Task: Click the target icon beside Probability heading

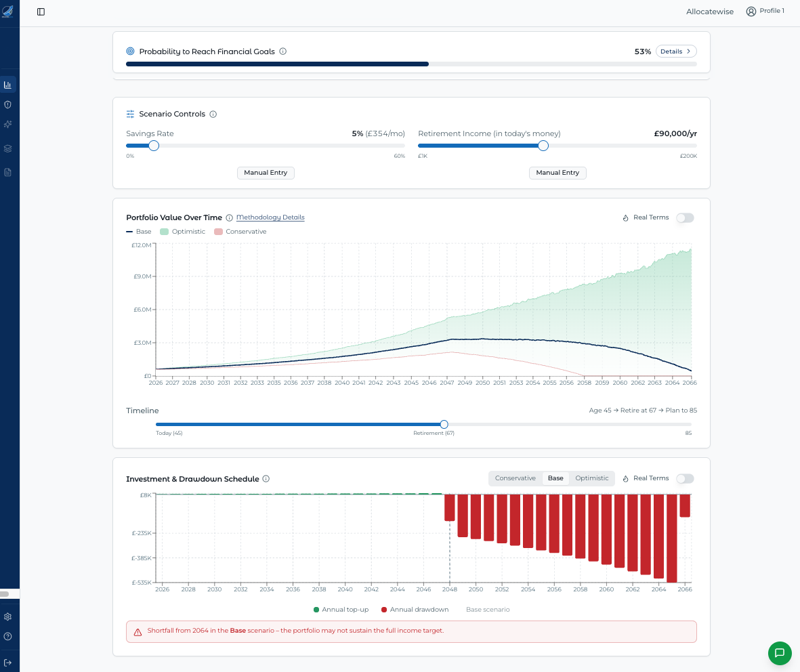Action: pos(130,51)
